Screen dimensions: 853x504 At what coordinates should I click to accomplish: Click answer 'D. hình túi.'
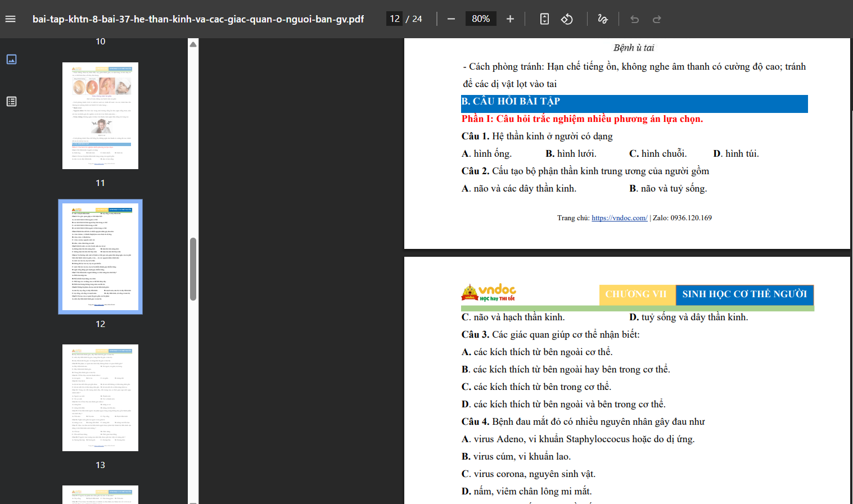(x=736, y=153)
